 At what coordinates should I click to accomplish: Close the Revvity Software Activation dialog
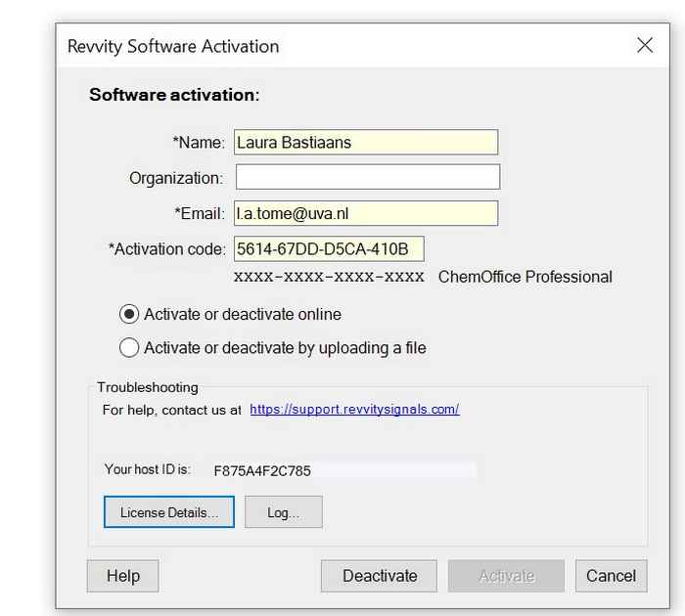click(644, 46)
